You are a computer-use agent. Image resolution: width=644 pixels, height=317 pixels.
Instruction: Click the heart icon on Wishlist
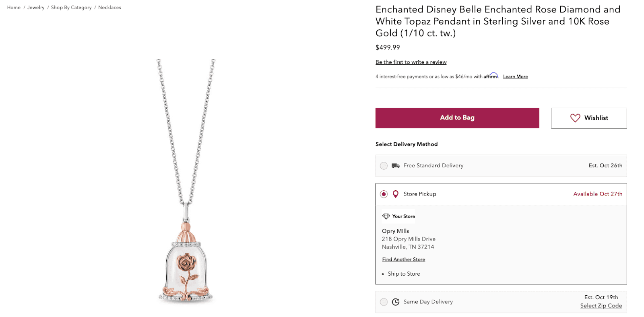(575, 118)
